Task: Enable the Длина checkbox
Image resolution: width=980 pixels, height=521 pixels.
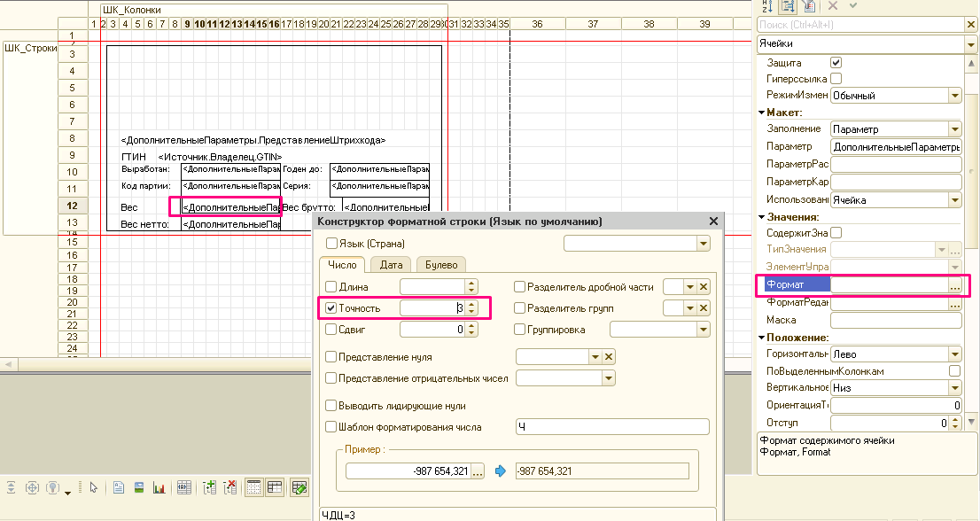Action: (331, 287)
